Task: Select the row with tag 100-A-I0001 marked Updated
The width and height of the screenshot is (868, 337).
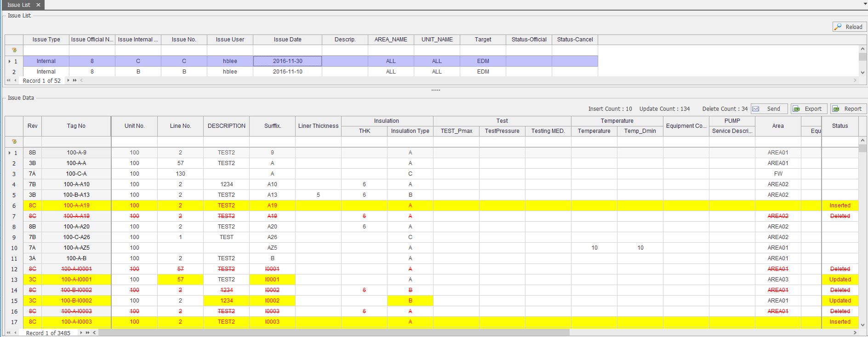Action: (76, 280)
